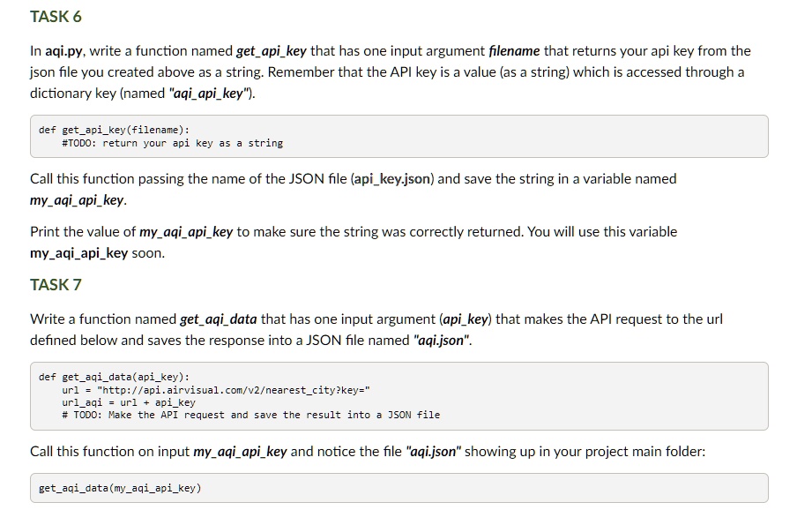Click the airvisual URL string in the code
Screen dimensions: 812x510
233,390
